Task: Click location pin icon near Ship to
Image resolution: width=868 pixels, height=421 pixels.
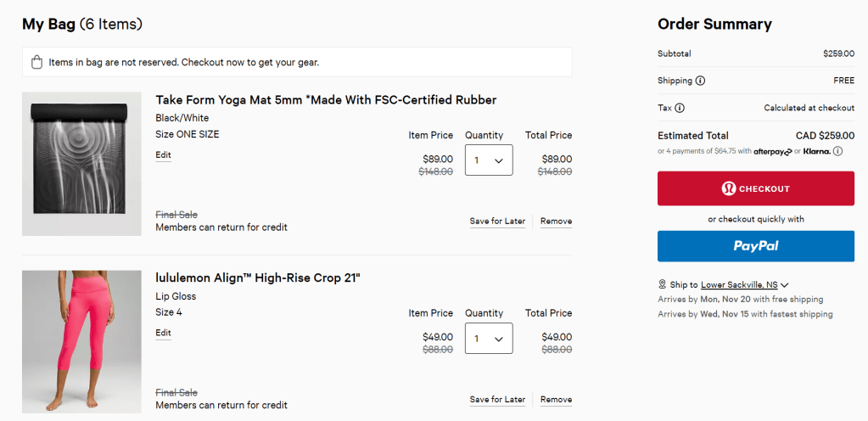Action: pyautogui.click(x=662, y=284)
